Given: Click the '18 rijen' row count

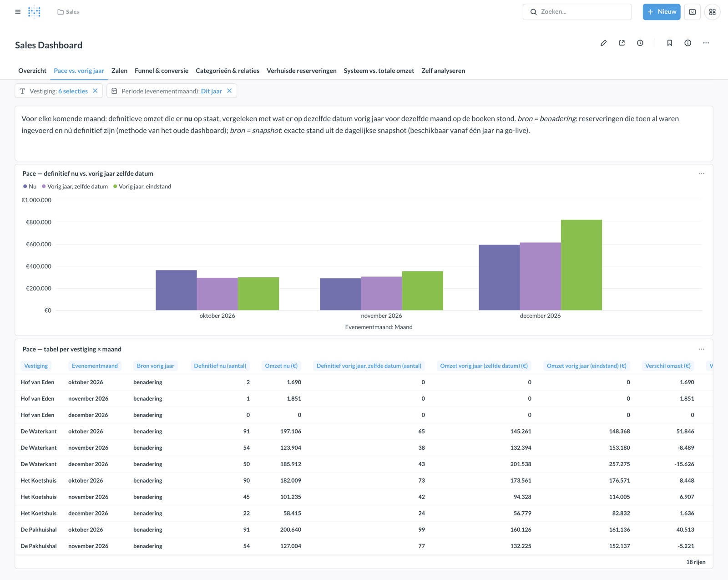Looking at the screenshot, I should click(x=696, y=562).
